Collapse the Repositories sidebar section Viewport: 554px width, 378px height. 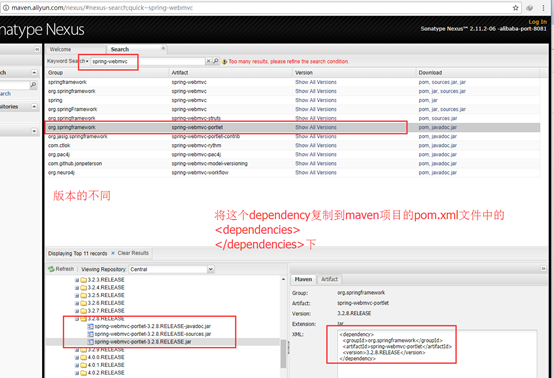point(34,106)
